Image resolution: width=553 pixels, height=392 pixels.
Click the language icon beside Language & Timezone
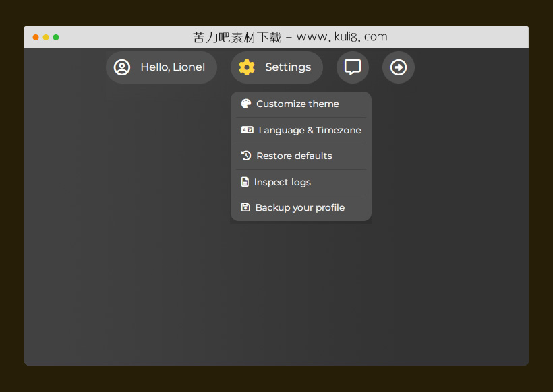[248, 130]
